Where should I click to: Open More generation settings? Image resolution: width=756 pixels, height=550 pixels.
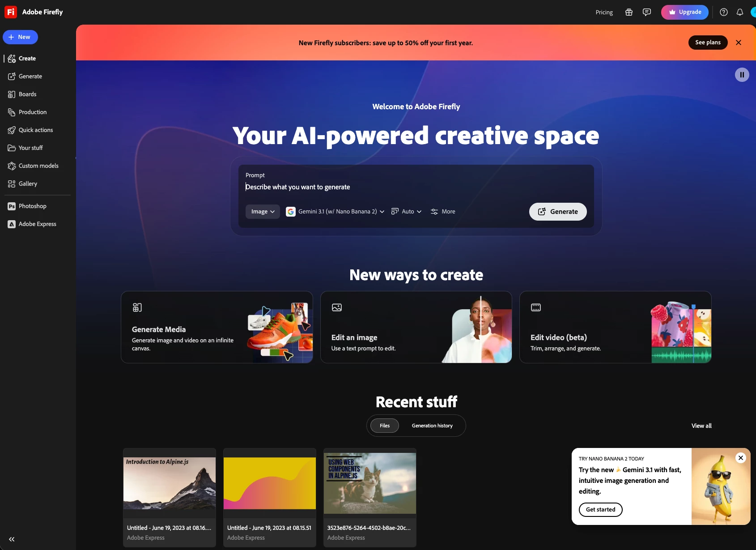coord(443,212)
